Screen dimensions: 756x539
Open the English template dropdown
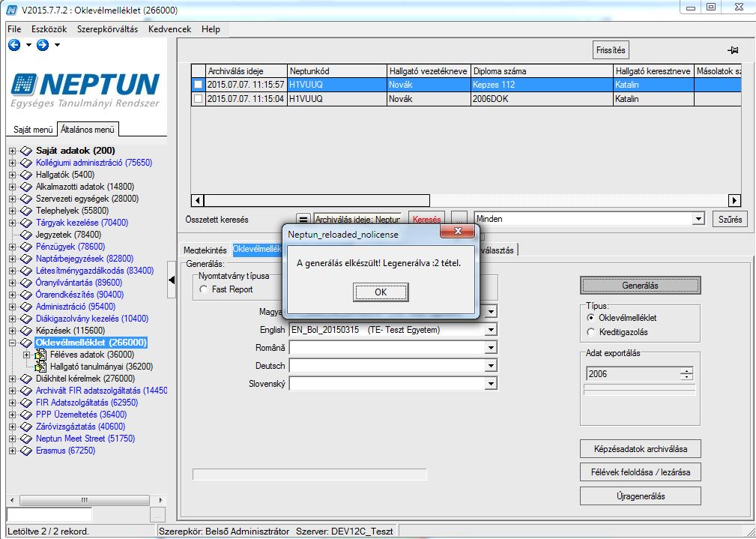(x=491, y=330)
